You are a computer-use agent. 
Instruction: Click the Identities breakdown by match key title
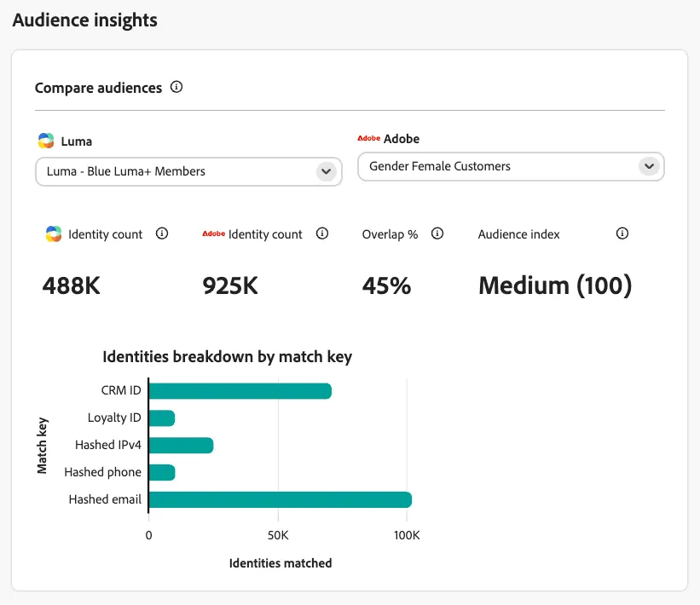click(228, 357)
